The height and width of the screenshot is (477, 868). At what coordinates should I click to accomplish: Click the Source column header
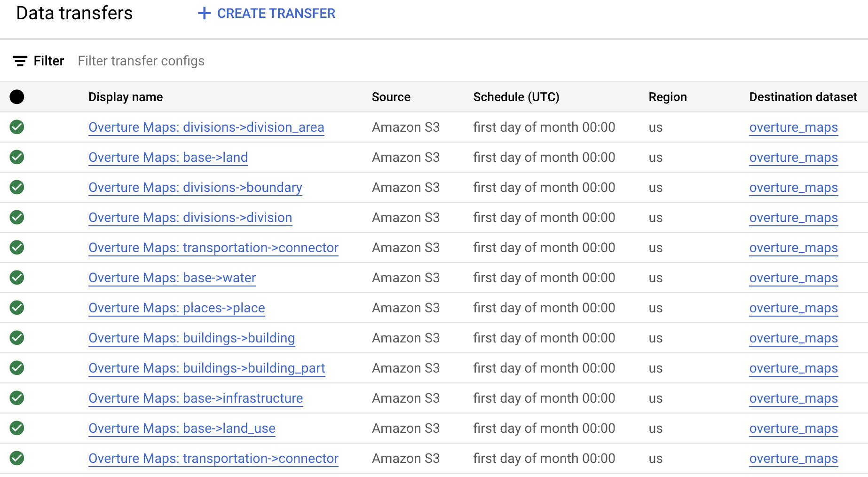click(391, 97)
